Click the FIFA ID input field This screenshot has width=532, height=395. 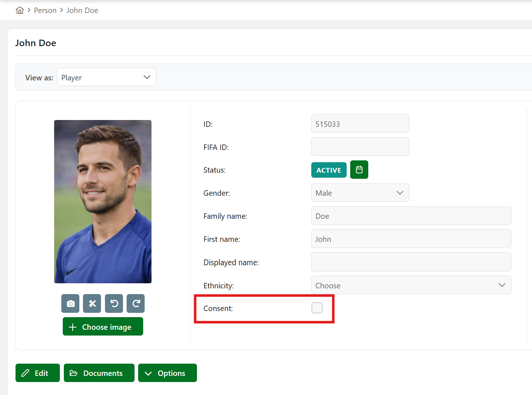tap(360, 147)
